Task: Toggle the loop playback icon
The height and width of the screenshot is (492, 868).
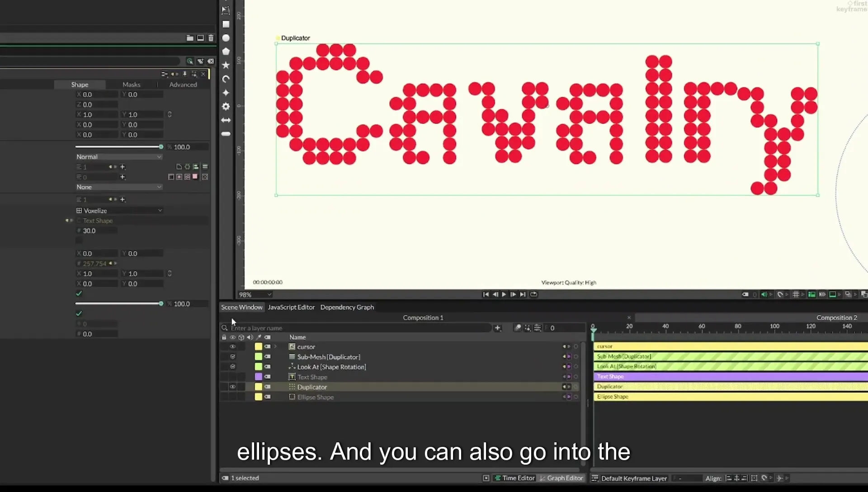Action: [534, 294]
